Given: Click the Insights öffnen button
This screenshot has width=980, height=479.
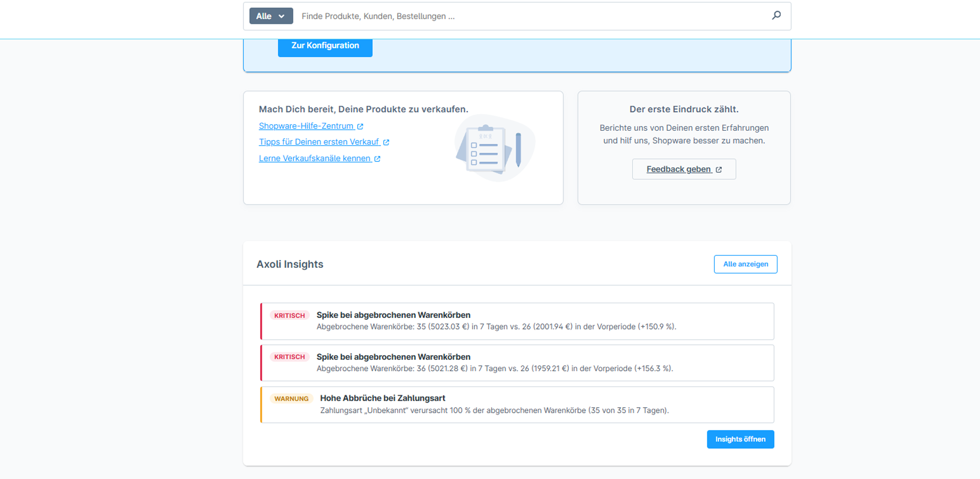Looking at the screenshot, I should pos(740,439).
